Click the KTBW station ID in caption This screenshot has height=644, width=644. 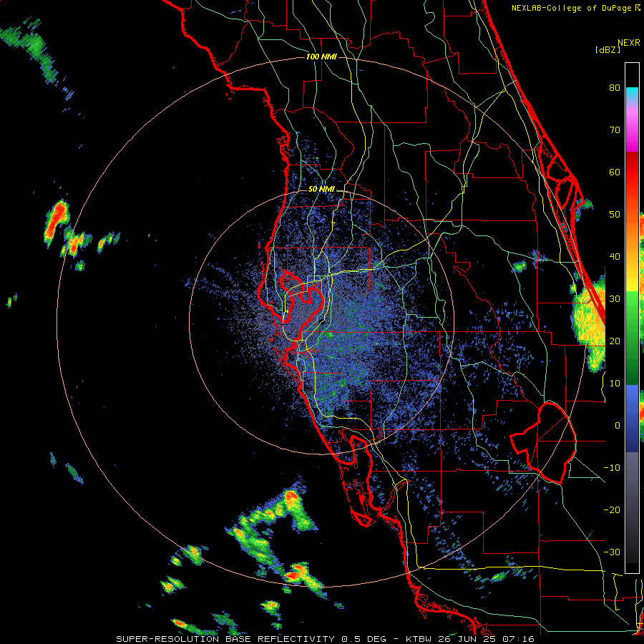(420, 639)
